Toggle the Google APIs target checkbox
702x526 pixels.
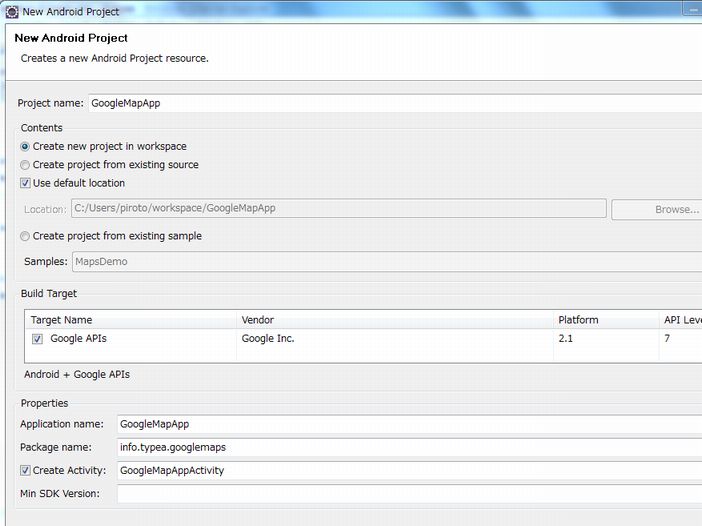[37, 339]
